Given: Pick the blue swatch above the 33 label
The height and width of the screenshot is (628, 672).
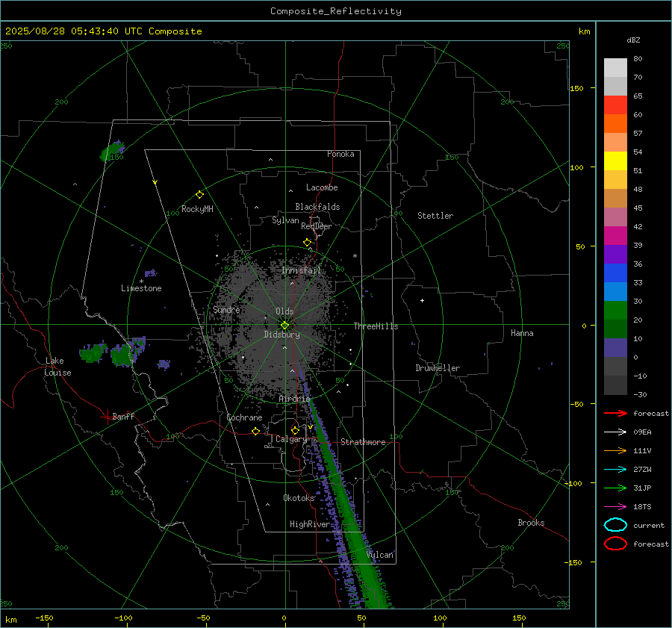Looking at the screenshot, I should click(615, 273).
